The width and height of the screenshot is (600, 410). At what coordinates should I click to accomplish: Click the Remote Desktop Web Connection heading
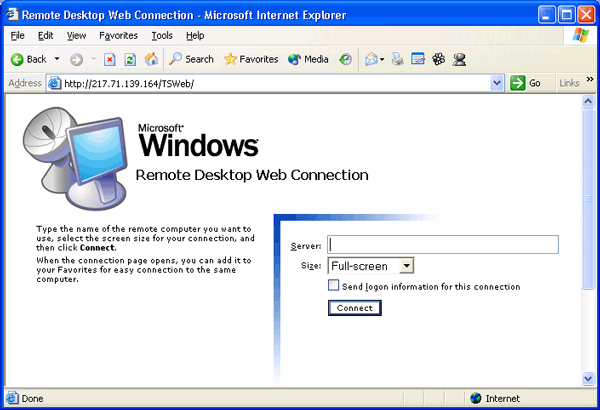coord(252,175)
